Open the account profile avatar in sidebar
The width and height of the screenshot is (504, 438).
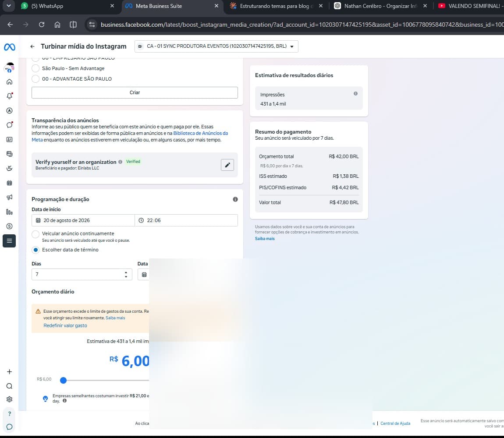coord(9,67)
